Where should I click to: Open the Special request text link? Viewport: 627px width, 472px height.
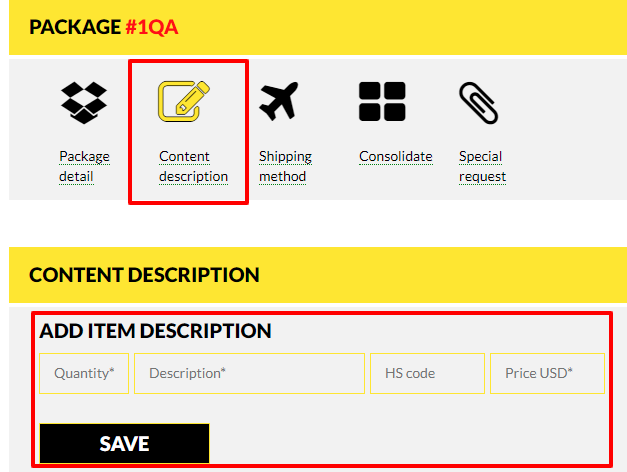pos(482,166)
